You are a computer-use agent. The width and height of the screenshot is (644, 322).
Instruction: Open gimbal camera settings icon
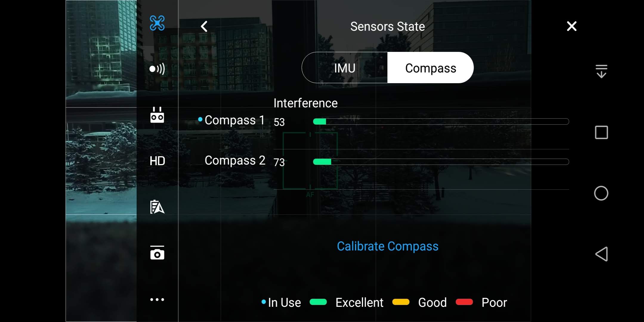[x=157, y=253]
